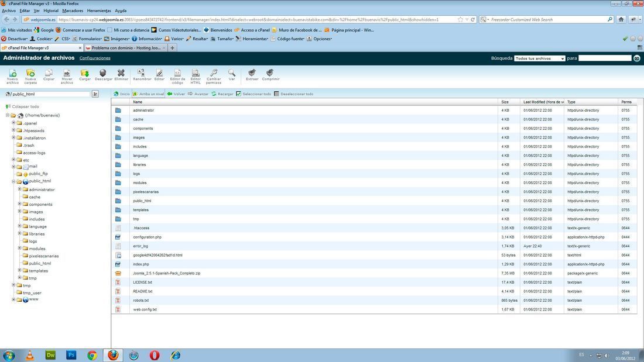The width and height of the screenshot is (644, 362).
Task: Launch Chrome from the taskbar
Action: pyautogui.click(x=92, y=355)
